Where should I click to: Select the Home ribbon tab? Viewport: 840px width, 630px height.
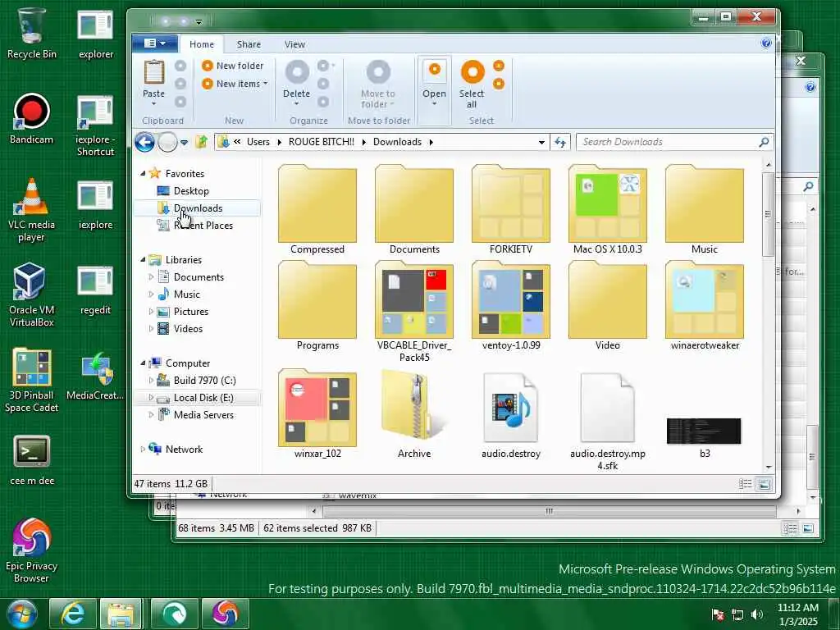(x=202, y=44)
